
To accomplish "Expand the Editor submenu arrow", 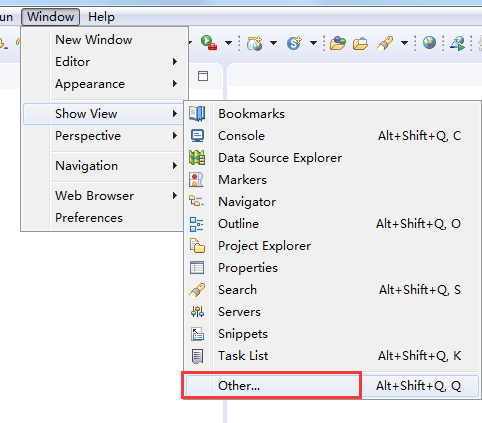I will [175, 62].
